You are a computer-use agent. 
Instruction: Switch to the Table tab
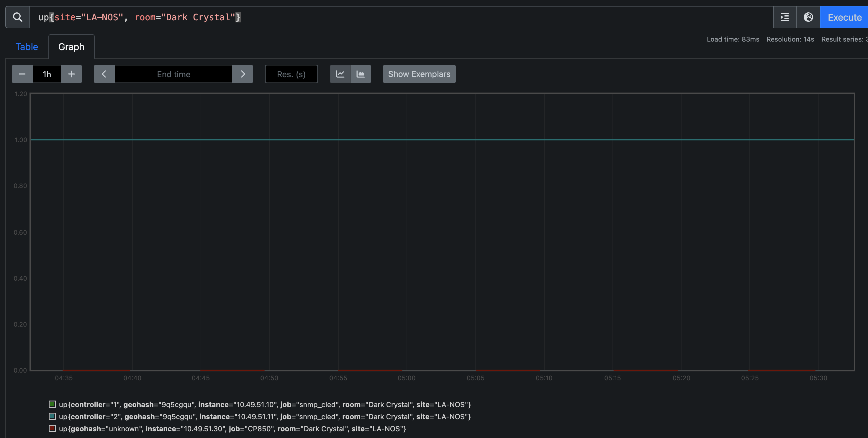pos(27,47)
